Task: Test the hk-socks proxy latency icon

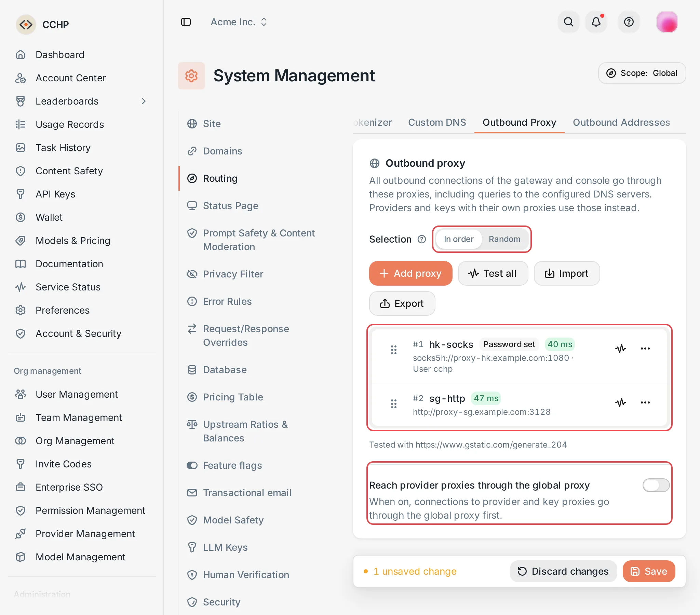Action: [620, 348]
